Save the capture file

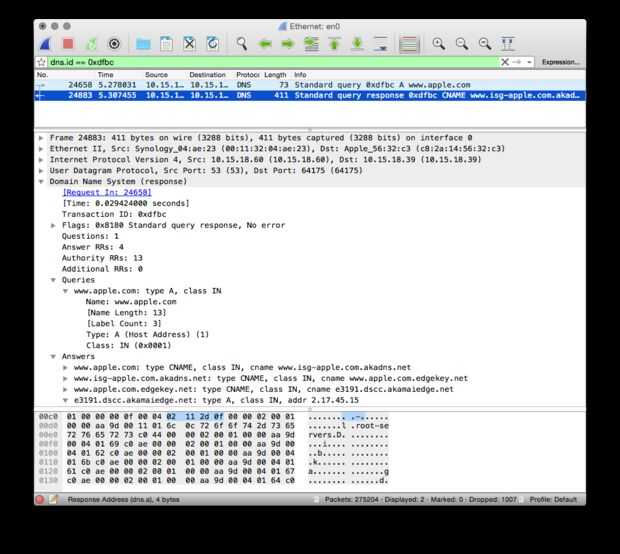166,43
